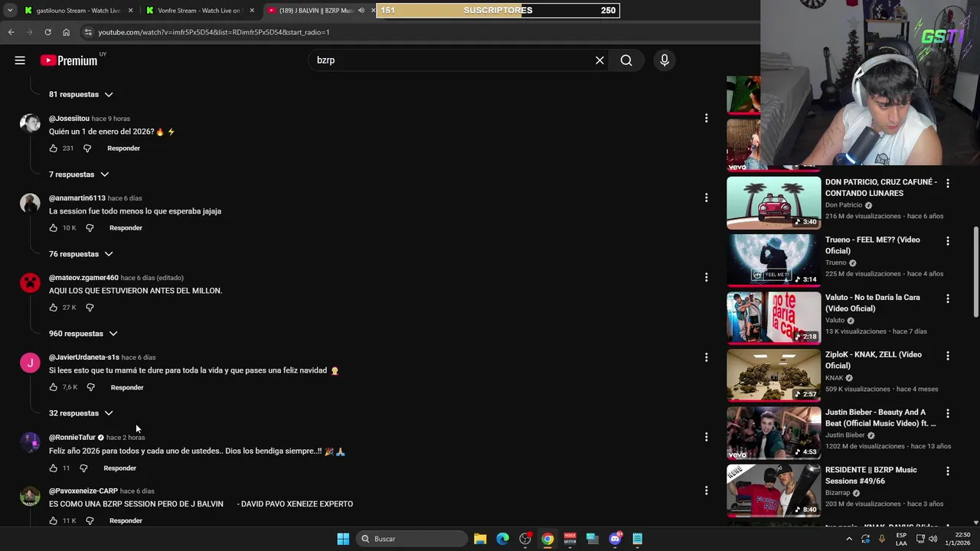Reply to @Pavoxeneize-CARP with Responder
The width and height of the screenshot is (980, 551).
click(x=126, y=521)
